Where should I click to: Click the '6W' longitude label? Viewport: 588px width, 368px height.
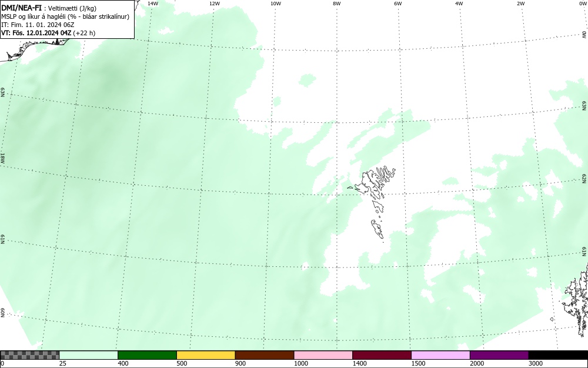pos(398,4)
